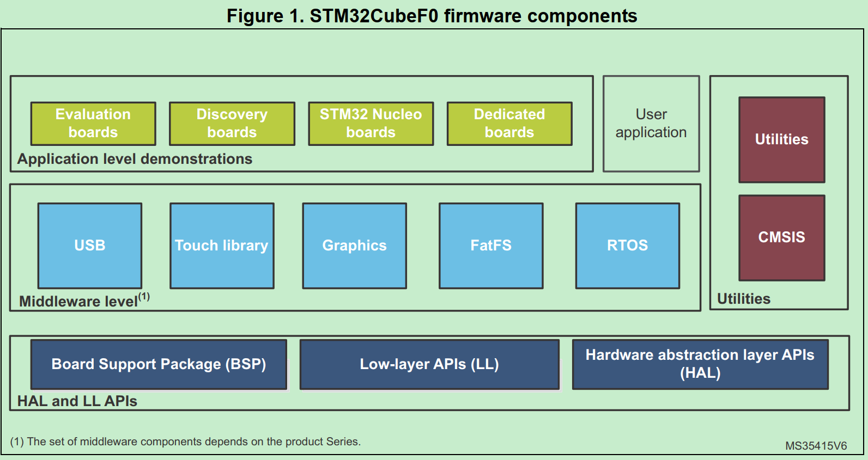The height and width of the screenshot is (460, 868).
Task: Click the 'Middleware level' label
Action: [x=84, y=300]
